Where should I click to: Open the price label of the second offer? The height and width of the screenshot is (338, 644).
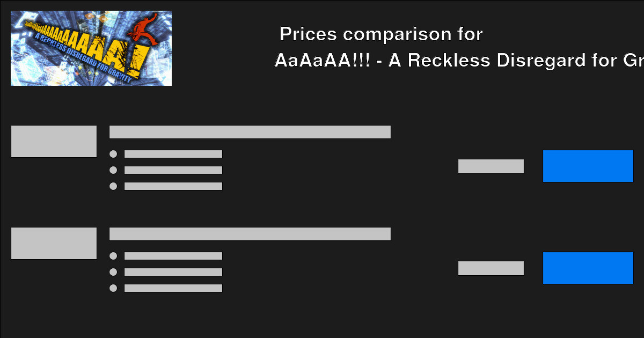491,268
